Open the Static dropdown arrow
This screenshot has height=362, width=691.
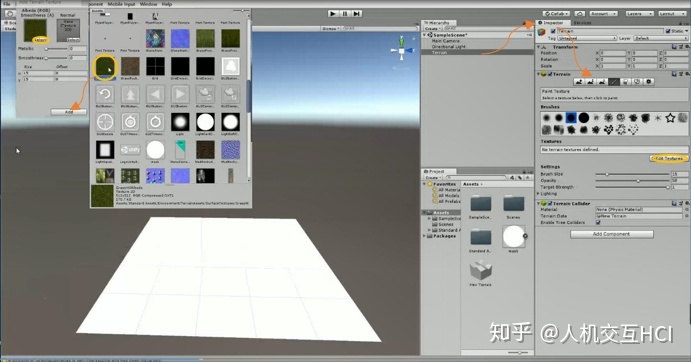pyautogui.click(x=687, y=31)
